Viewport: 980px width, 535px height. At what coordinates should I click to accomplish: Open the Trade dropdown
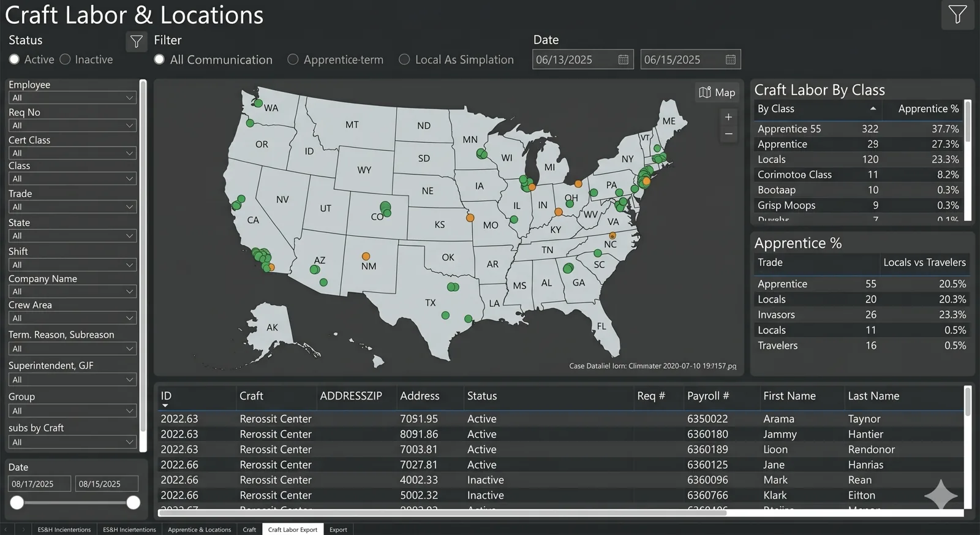tap(72, 207)
